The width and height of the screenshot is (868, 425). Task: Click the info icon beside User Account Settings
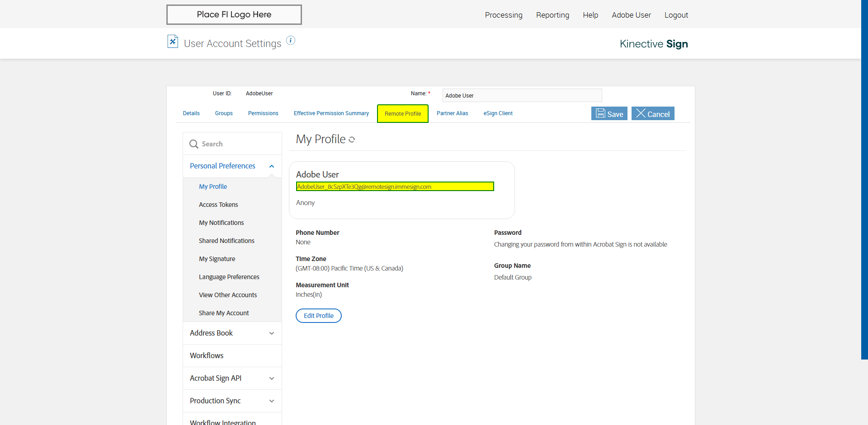point(291,41)
